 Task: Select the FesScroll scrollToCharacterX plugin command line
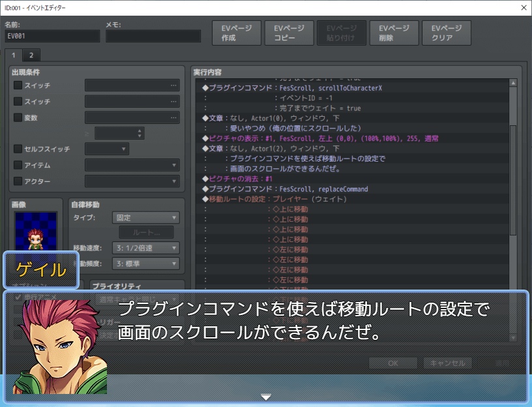[352, 88]
